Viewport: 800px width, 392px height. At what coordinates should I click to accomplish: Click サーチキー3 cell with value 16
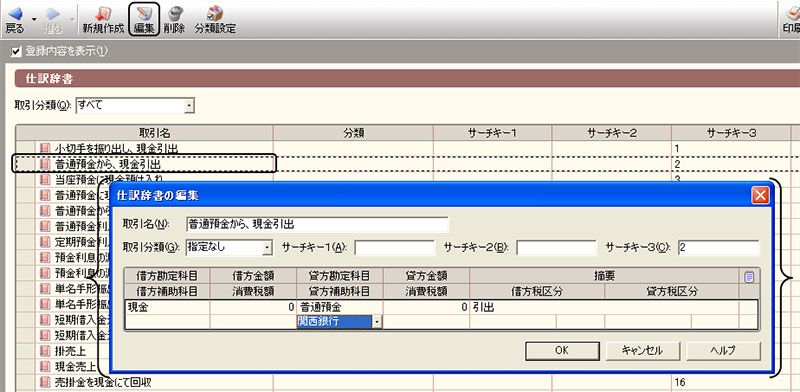click(731, 382)
